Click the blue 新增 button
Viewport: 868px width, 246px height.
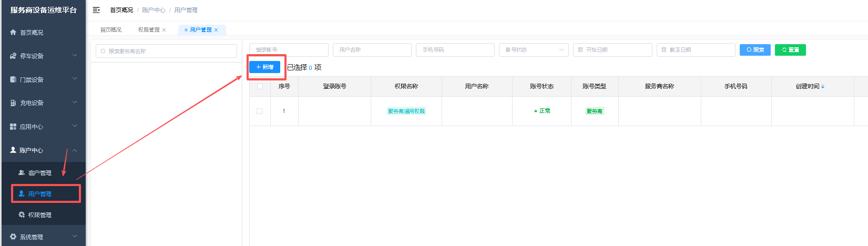tap(264, 67)
